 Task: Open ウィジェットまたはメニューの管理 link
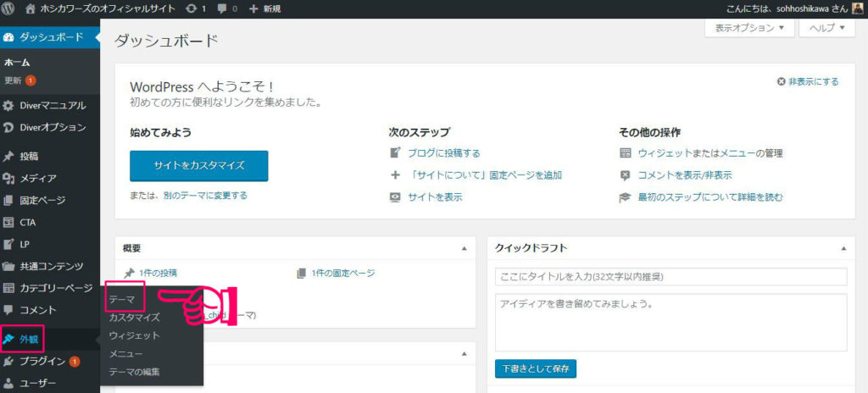point(710,153)
